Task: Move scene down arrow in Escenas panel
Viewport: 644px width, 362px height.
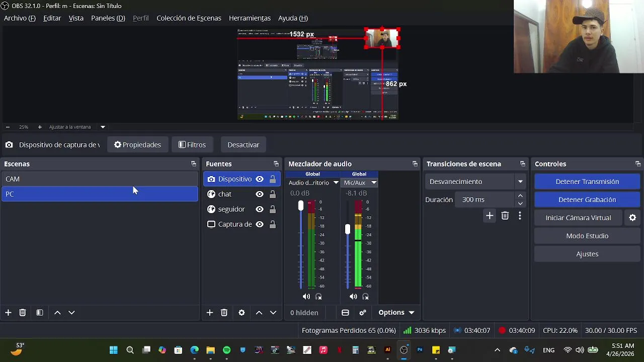Action: [71, 313]
